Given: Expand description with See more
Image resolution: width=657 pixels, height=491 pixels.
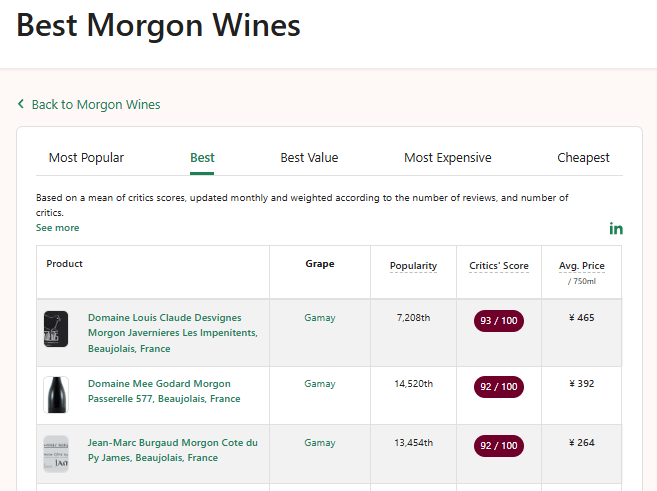Looking at the screenshot, I should [57, 228].
